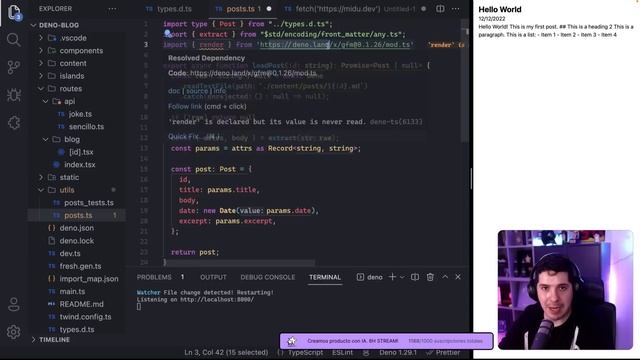Open the Extensions view
This screenshot has width=640, height=360.
point(13,122)
